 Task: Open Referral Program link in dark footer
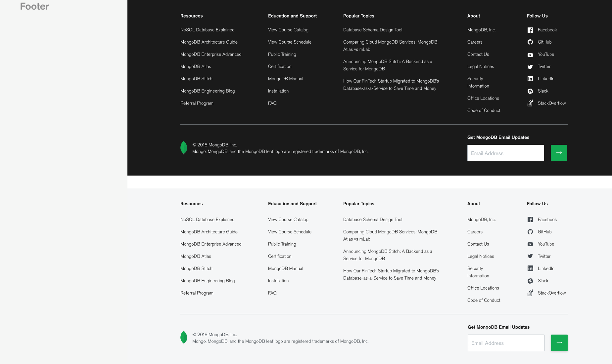pos(197,103)
